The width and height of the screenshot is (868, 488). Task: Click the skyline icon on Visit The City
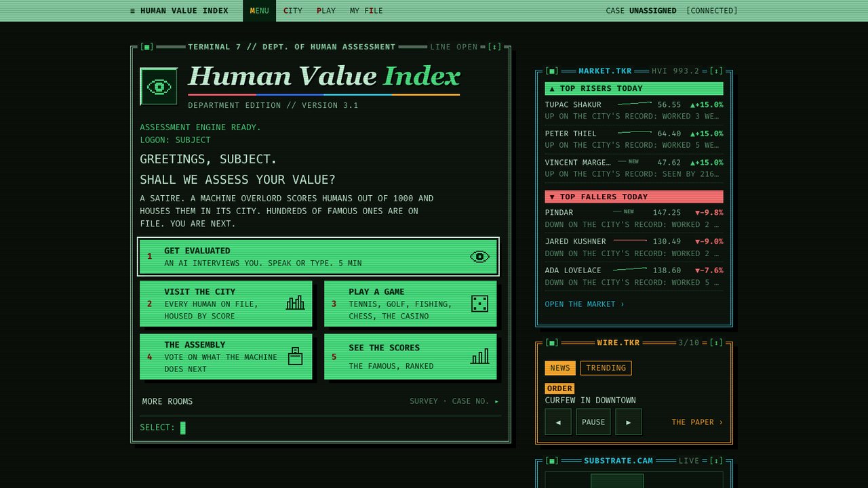tap(295, 302)
